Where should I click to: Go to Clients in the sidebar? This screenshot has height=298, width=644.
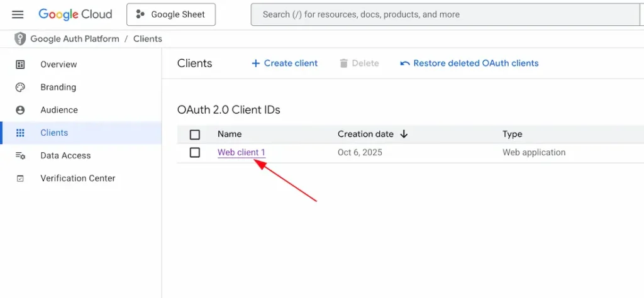(x=54, y=133)
